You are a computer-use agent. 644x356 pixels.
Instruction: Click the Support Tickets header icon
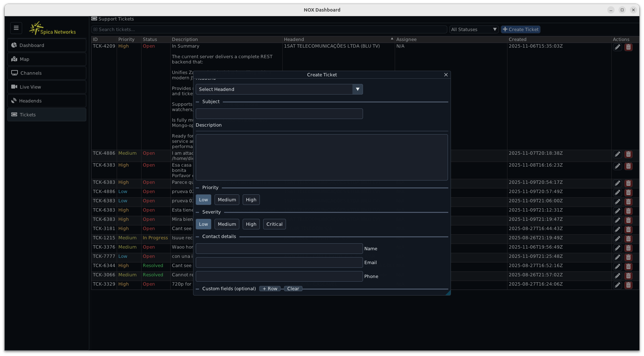coord(94,19)
